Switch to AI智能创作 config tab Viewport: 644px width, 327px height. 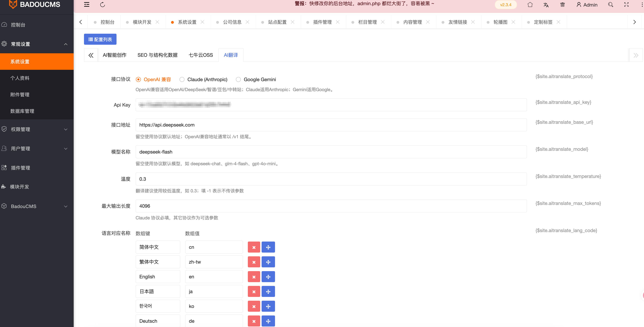tap(114, 55)
